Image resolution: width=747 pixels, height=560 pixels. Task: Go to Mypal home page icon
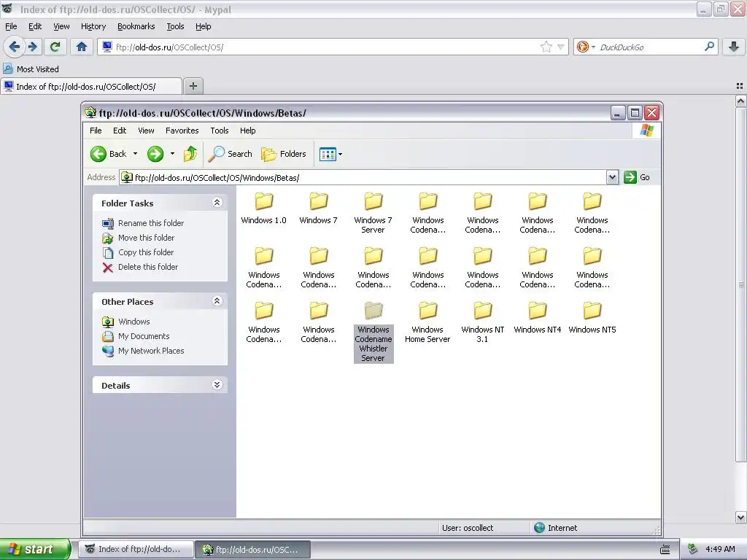(x=82, y=47)
